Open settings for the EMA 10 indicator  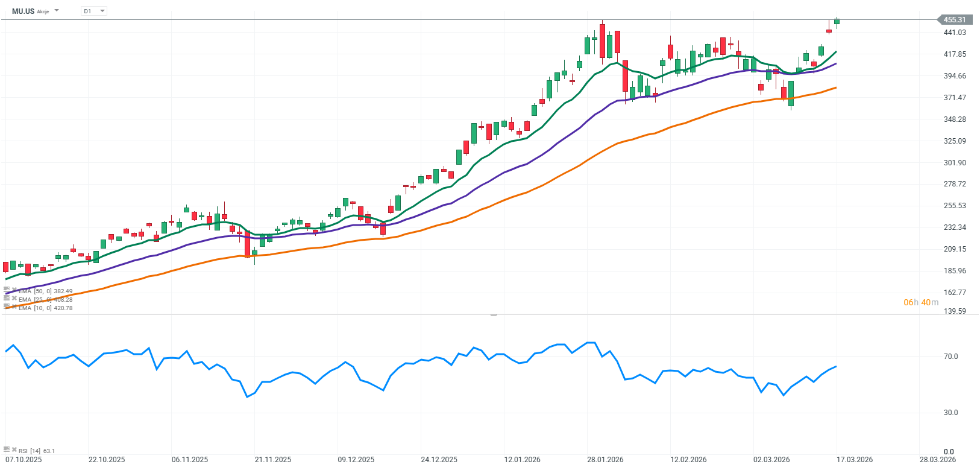pos(7,307)
